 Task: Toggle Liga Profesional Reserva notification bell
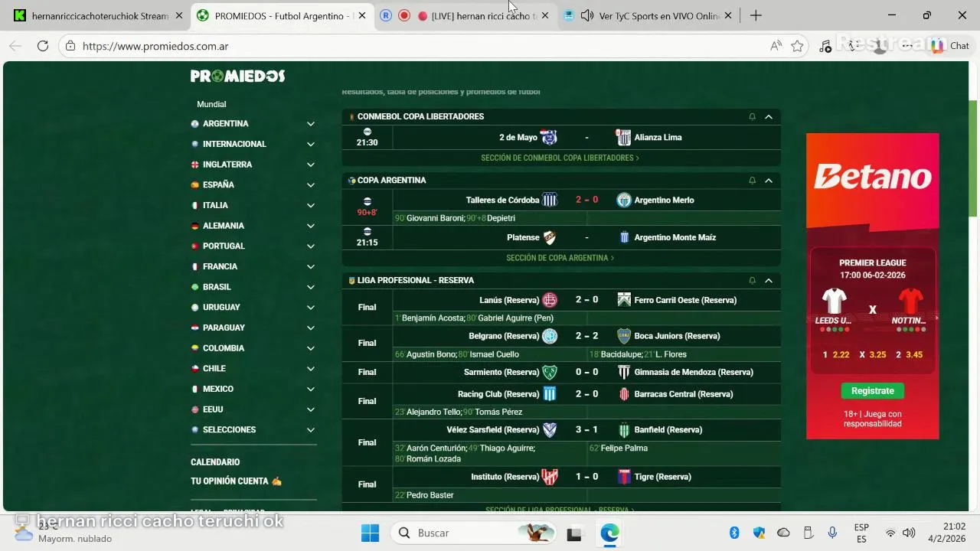pyautogui.click(x=752, y=281)
